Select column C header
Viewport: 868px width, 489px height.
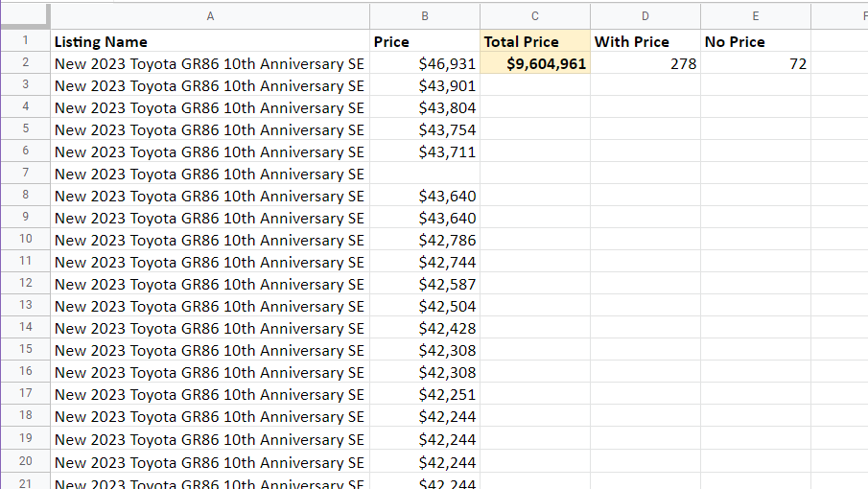535,15
